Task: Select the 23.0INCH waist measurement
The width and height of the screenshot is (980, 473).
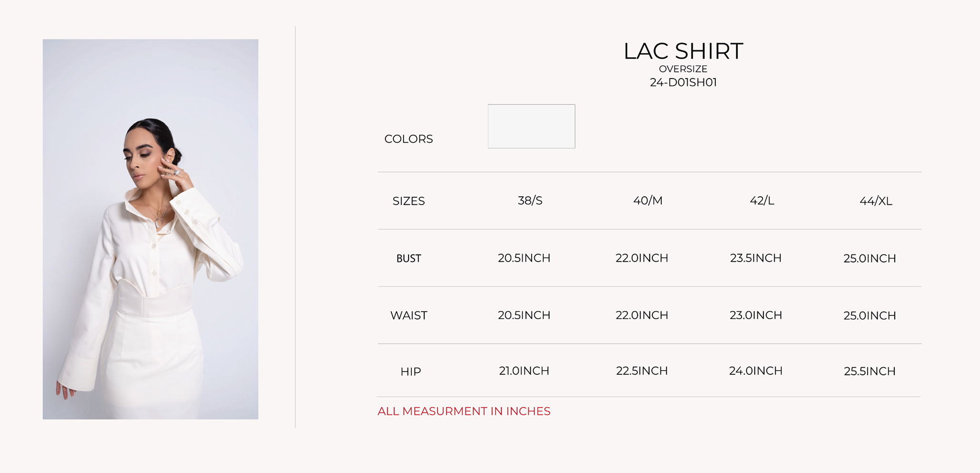Action: point(756,315)
